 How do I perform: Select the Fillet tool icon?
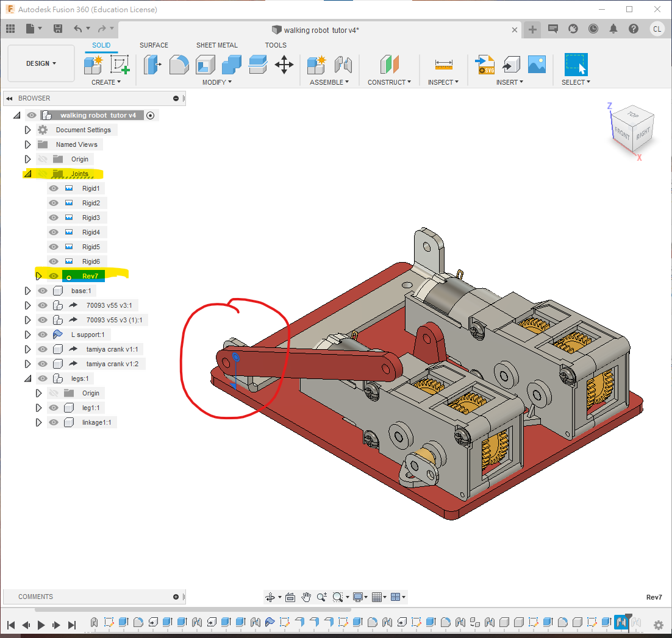coord(179,64)
